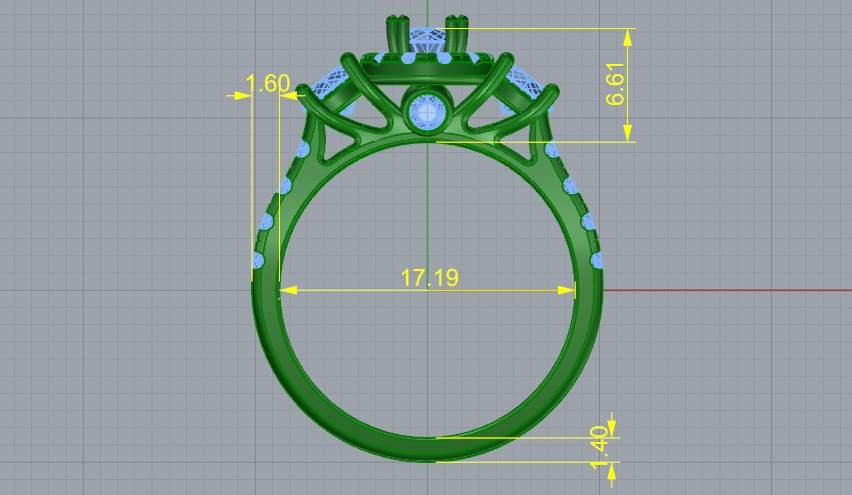This screenshot has width=852, height=495.
Task: Select the 17.19 inner diameter dimension text
Action: [429, 278]
